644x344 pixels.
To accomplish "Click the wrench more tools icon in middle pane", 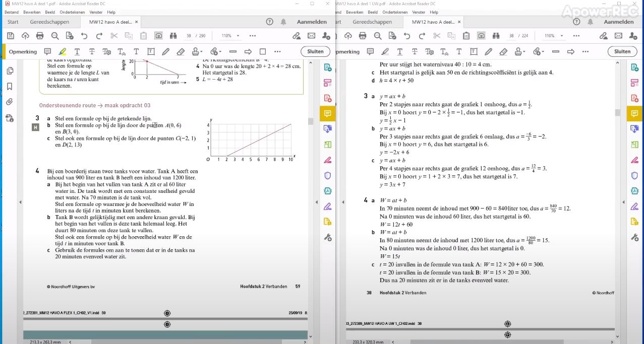I will click(328, 237).
